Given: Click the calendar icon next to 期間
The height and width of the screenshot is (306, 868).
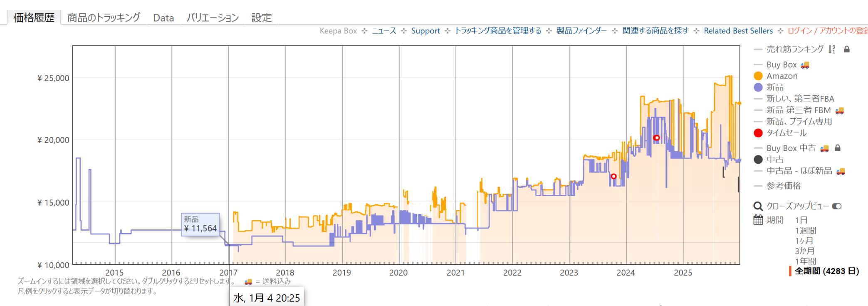Looking at the screenshot, I should 758,220.
